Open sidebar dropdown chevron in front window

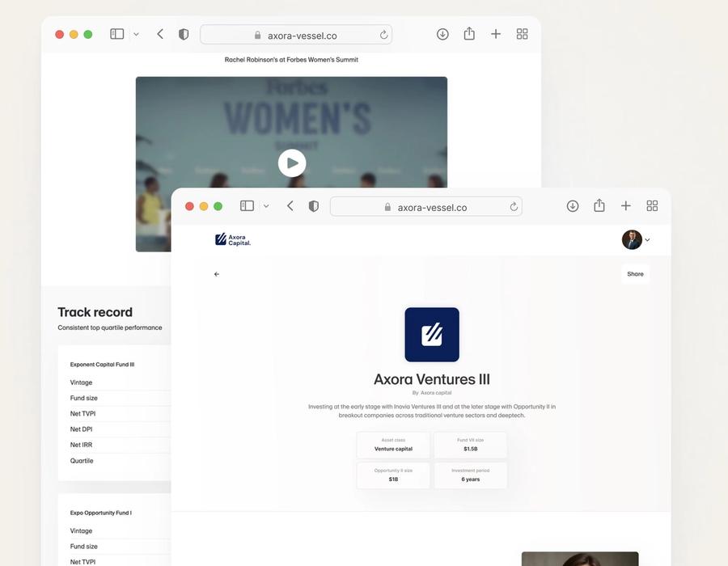[x=266, y=206]
